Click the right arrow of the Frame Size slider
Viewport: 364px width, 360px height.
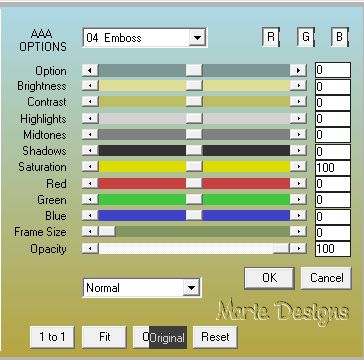tap(298, 231)
